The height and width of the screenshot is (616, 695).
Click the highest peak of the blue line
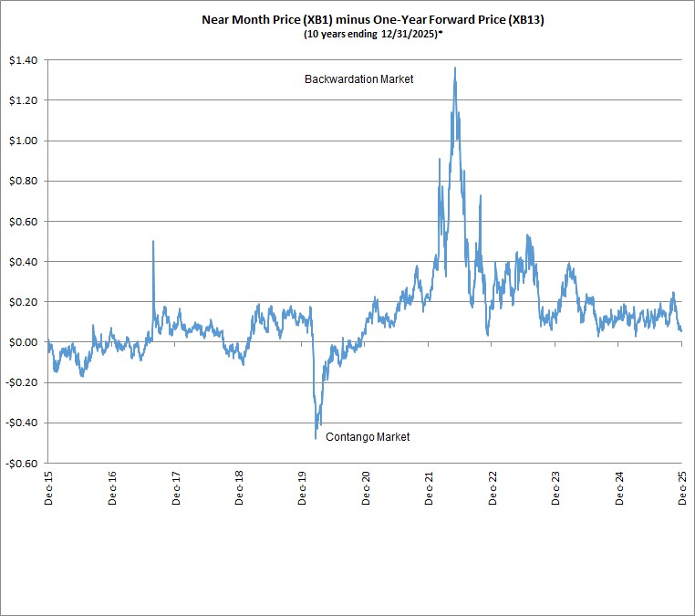(455, 68)
